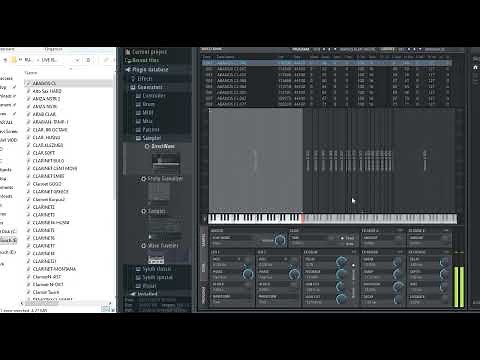Image resolution: width=480 pixels, height=360 pixels.
Task: Select the CLARINET2 file
Action: pos(44,207)
